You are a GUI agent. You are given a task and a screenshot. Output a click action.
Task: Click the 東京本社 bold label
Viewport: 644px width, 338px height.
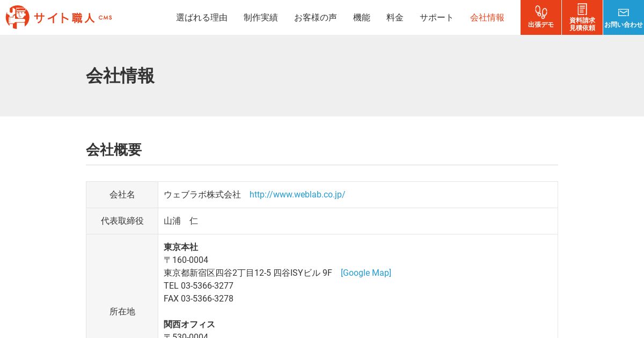(x=181, y=247)
